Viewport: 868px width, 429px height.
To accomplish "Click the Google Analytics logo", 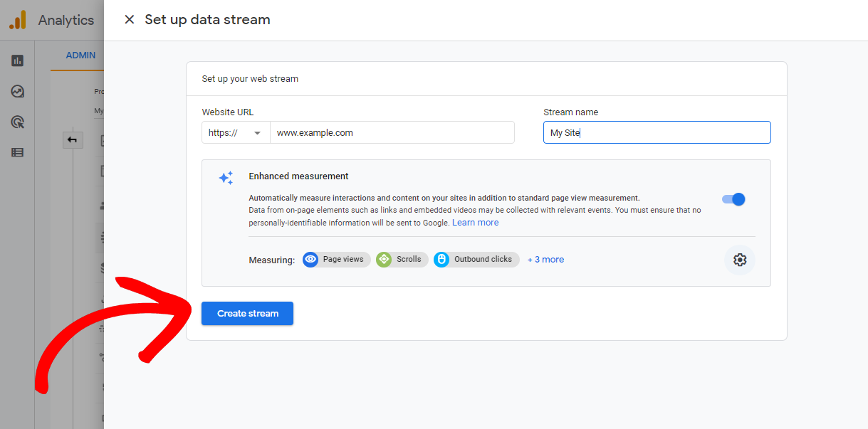I will pos(18,20).
